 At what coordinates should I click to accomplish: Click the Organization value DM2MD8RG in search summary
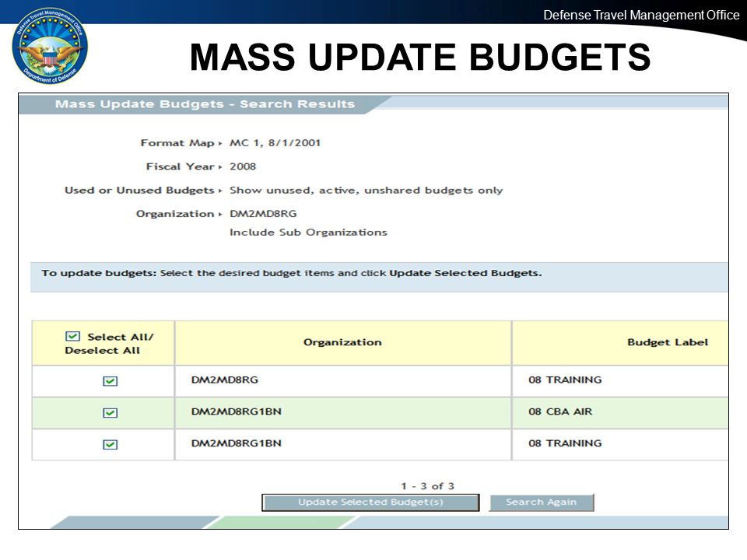click(263, 214)
